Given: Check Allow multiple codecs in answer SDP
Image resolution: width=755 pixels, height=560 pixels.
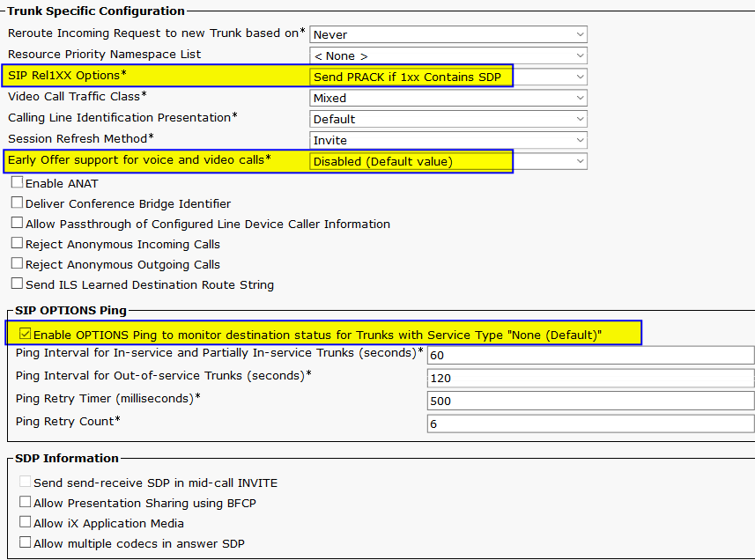Looking at the screenshot, I should (x=25, y=542).
